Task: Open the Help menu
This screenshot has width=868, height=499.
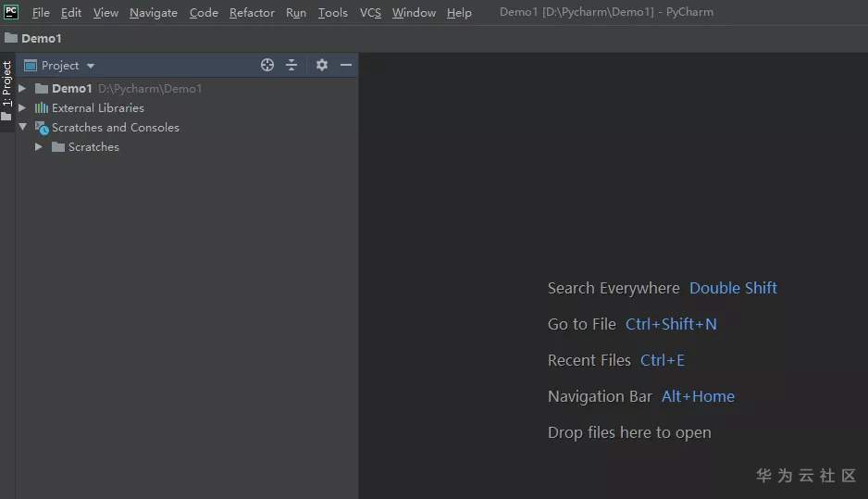Action: (459, 12)
